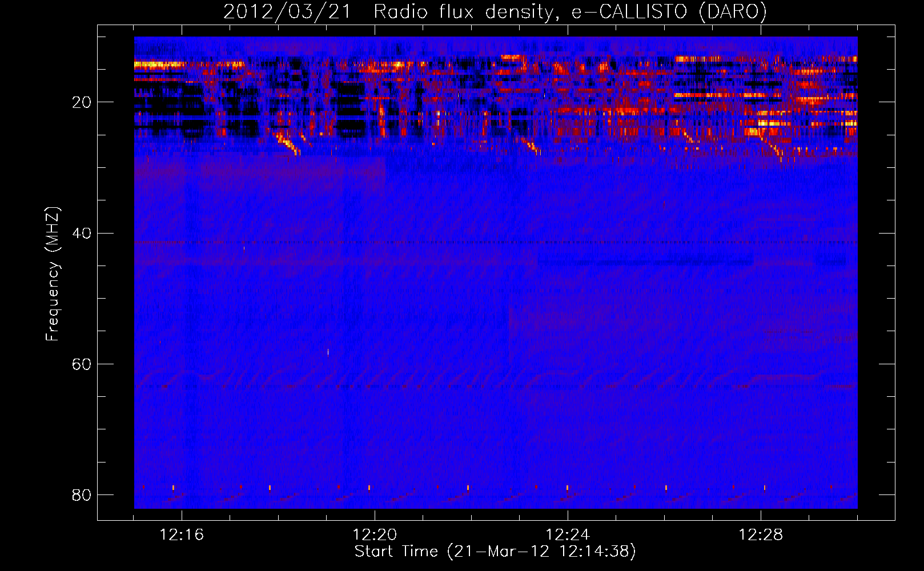Click the '20' frequency tick label
Screen dimensions: 924x571
click(82, 102)
